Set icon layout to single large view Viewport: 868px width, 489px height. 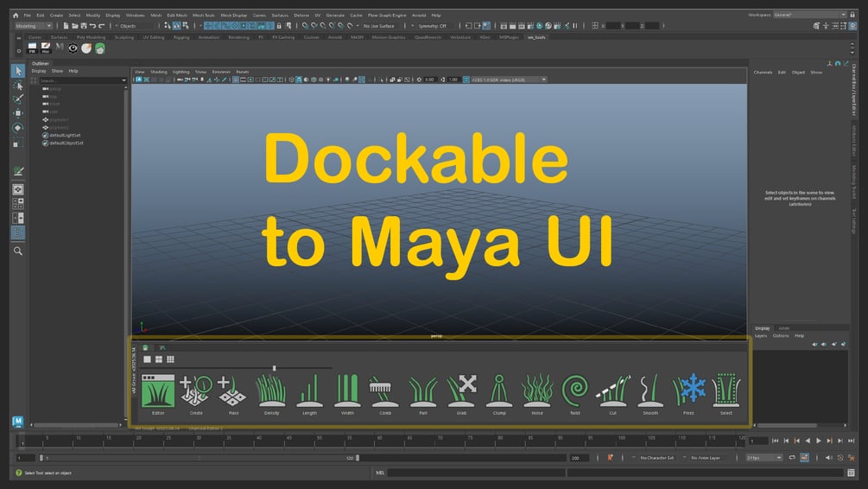(x=147, y=359)
